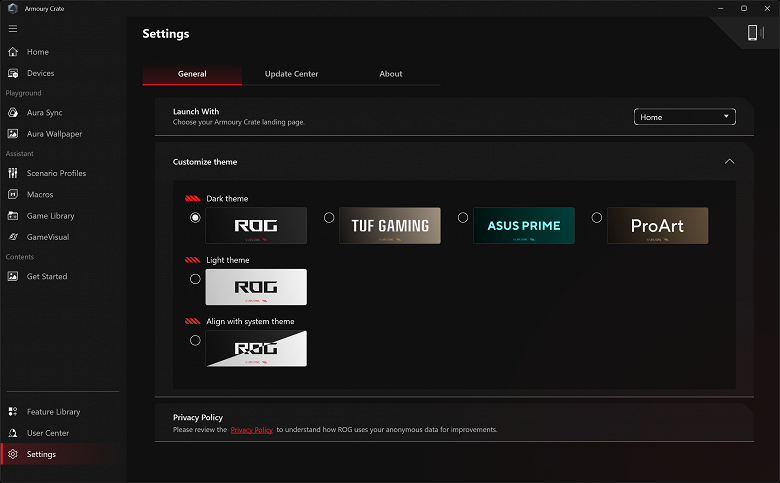Switch to the About tab
Image resolution: width=780 pixels, height=483 pixels.
click(x=391, y=74)
